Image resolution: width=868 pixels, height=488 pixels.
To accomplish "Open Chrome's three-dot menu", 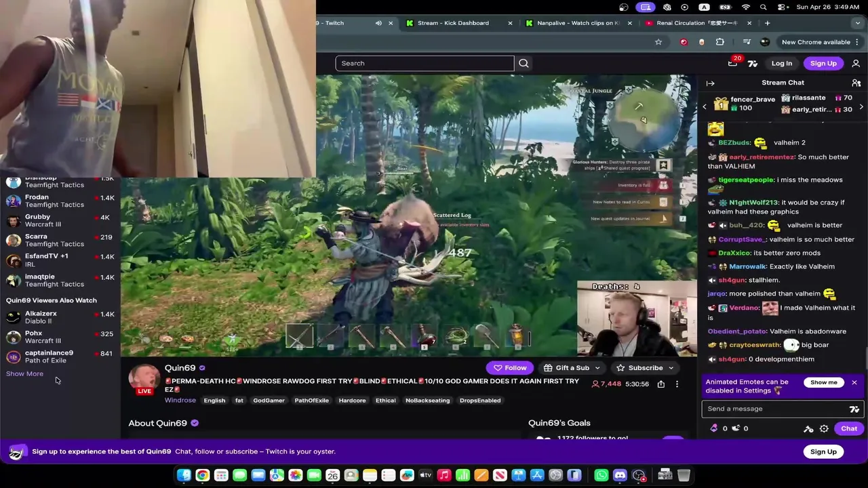I will (857, 42).
